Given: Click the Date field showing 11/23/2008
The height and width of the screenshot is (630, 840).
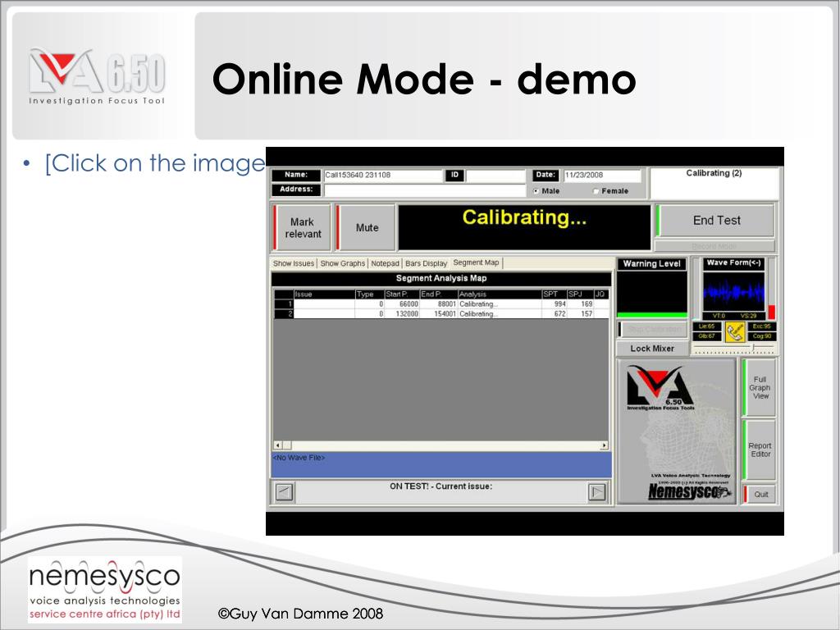Looking at the screenshot, I should pos(602,176).
